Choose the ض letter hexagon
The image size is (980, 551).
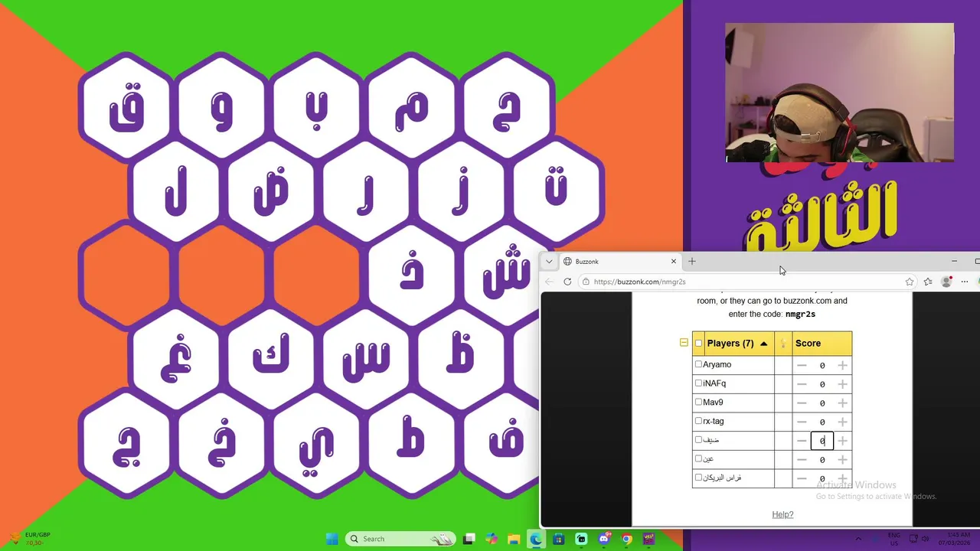270,191
